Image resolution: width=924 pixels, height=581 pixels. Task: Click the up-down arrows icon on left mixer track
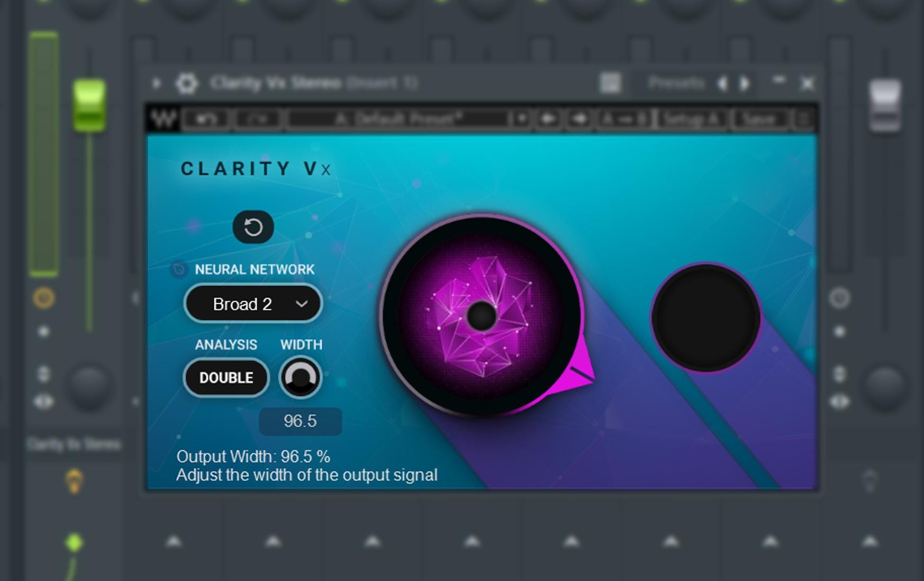[x=44, y=374]
